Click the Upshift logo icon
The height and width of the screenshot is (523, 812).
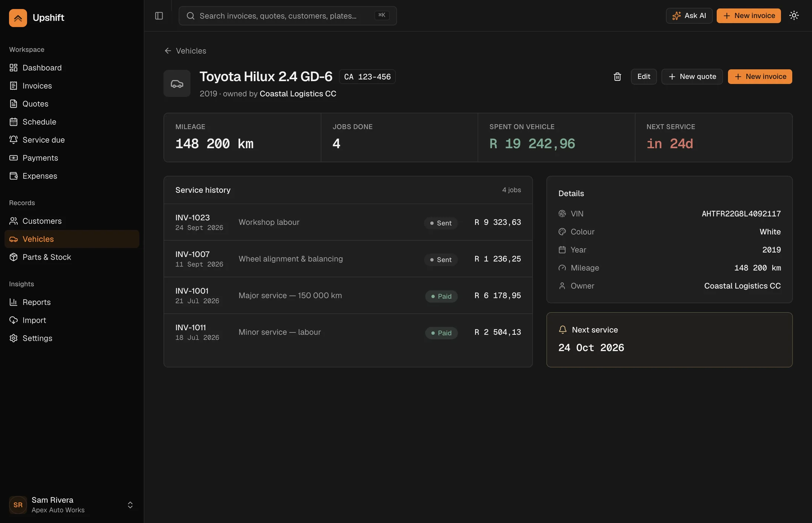point(18,18)
